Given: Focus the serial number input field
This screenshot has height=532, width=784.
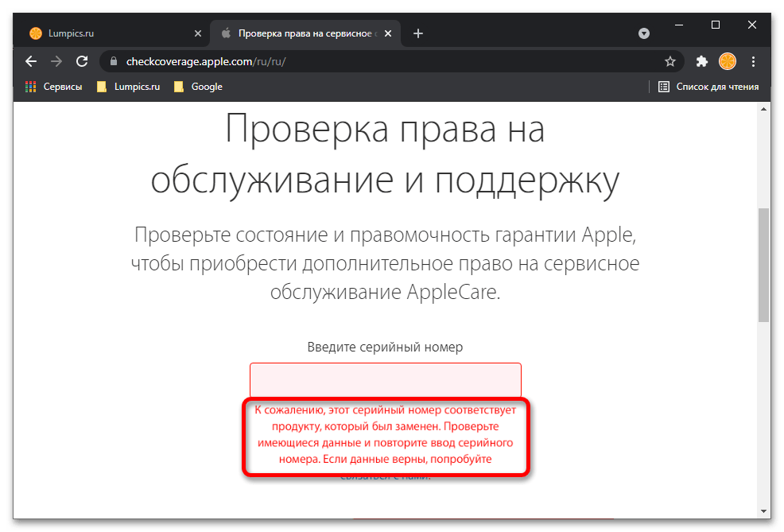Looking at the screenshot, I should pyautogui.click(x=385, y=379).
